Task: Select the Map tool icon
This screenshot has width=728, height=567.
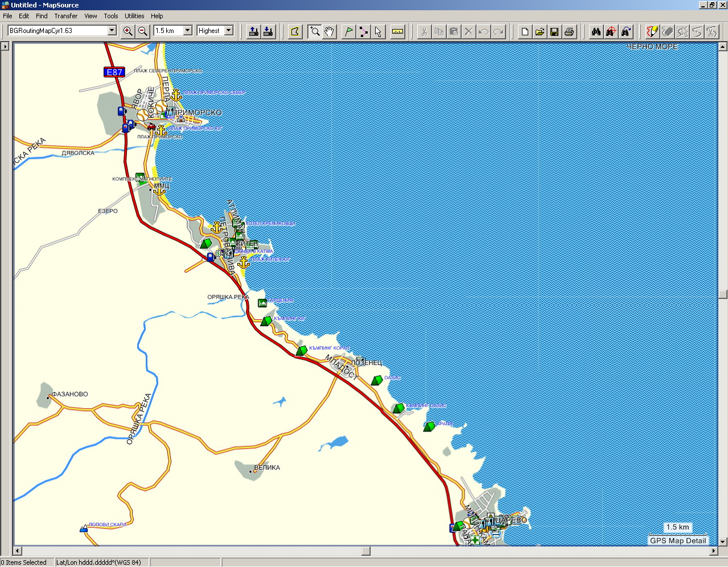Action: 295,31
